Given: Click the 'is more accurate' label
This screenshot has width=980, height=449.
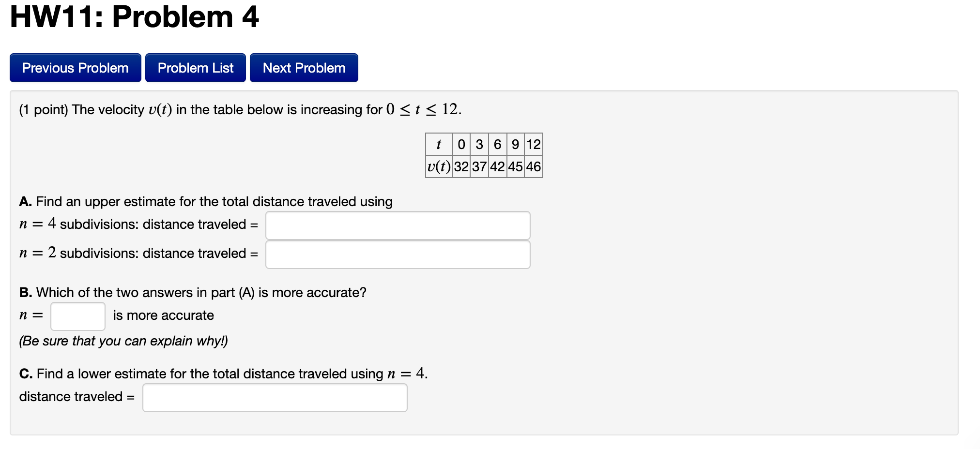Looking at the screenshot, I should click(x=163, y=315).
